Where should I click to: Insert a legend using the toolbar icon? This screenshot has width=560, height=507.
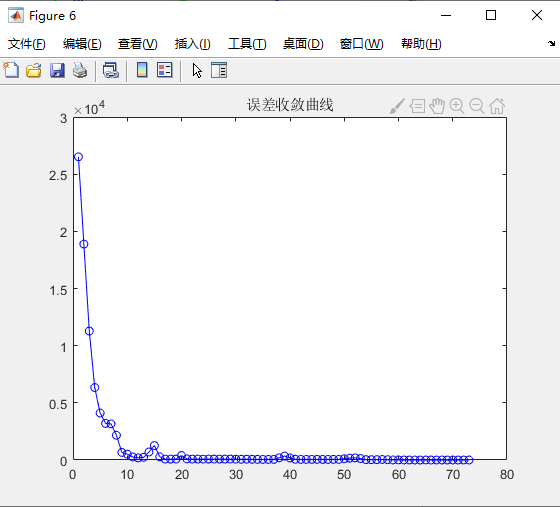(165, 70)
